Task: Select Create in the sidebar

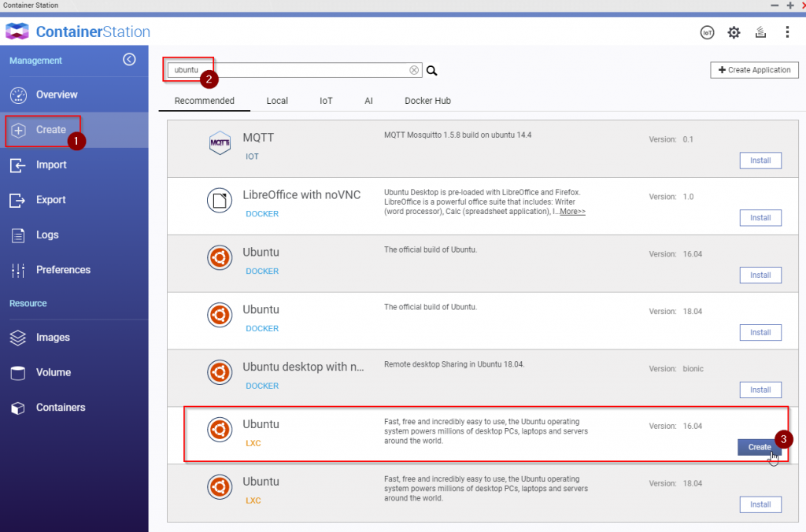Action: [x=51, y=130]
